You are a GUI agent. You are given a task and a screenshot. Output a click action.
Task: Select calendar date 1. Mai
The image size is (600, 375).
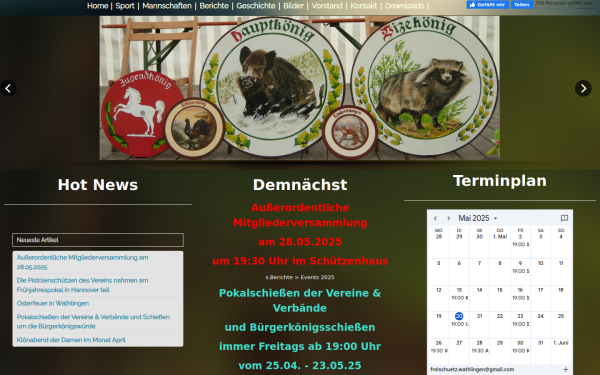[500, 236]
